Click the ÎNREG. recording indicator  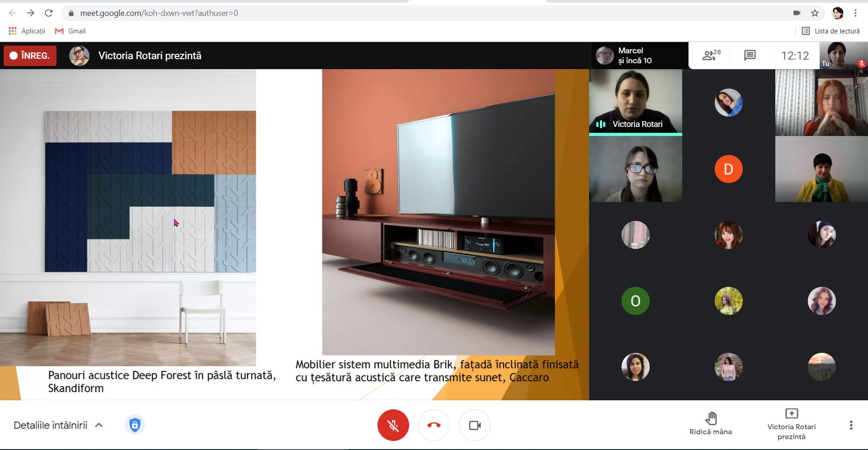coord(30,56)
